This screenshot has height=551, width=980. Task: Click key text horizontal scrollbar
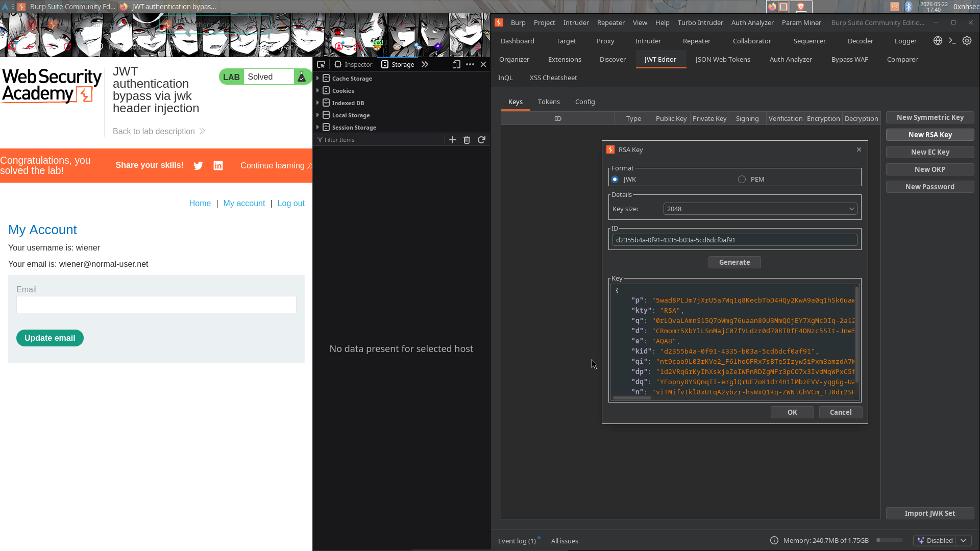point(632,398)
